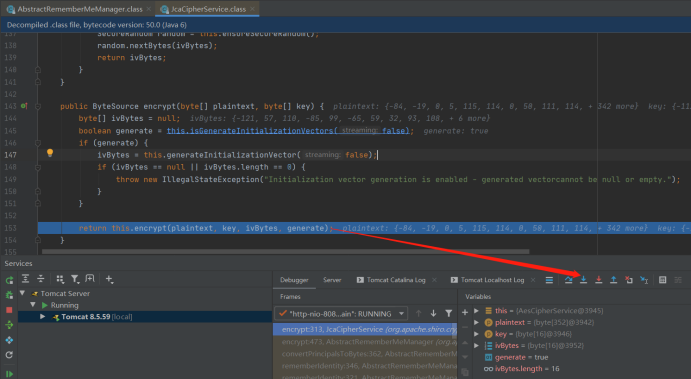This screenshot has width=691, height=379.
Task: Click the fold marker on line 148
Action: (38, 167)
